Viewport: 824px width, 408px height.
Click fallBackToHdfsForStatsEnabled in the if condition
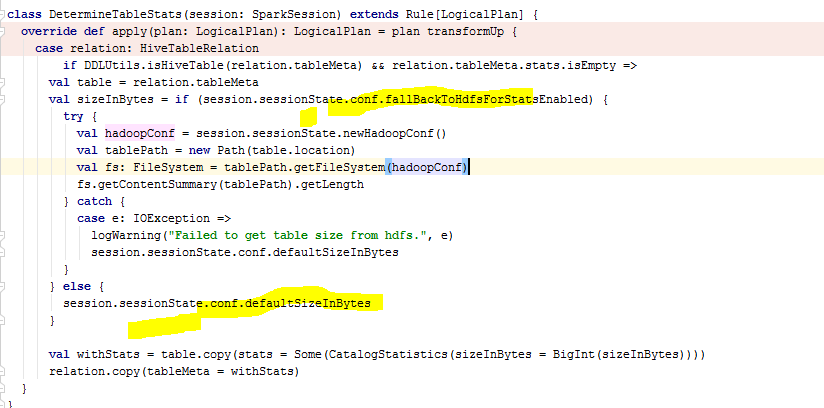tap(486, 99)
